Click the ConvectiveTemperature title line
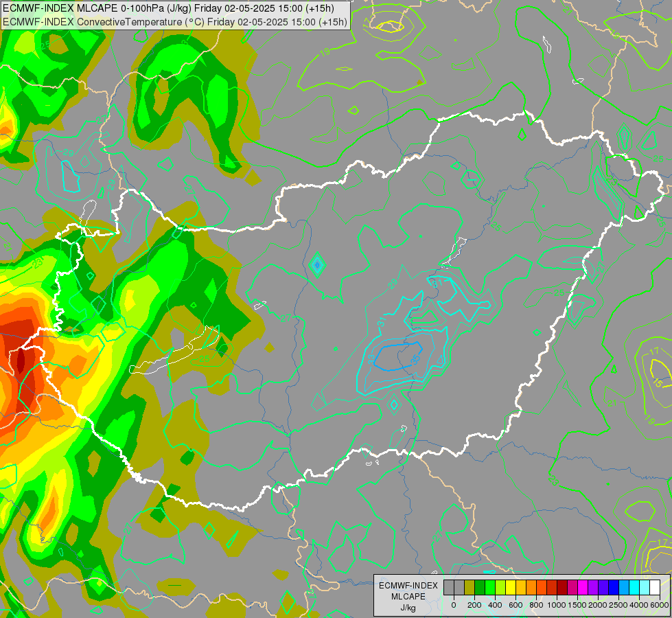 174,22
